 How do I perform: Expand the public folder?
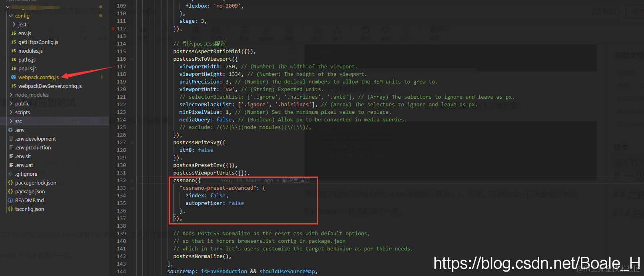coord(11,104)
